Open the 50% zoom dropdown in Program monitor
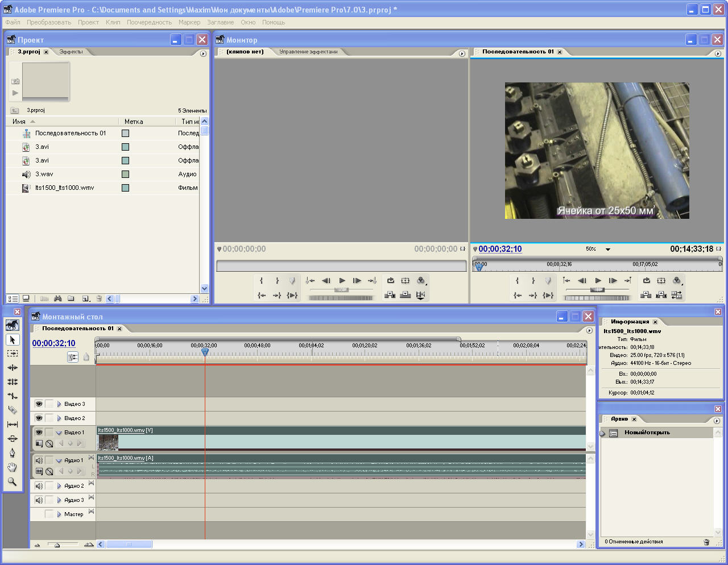 click(x=607, y=249)
